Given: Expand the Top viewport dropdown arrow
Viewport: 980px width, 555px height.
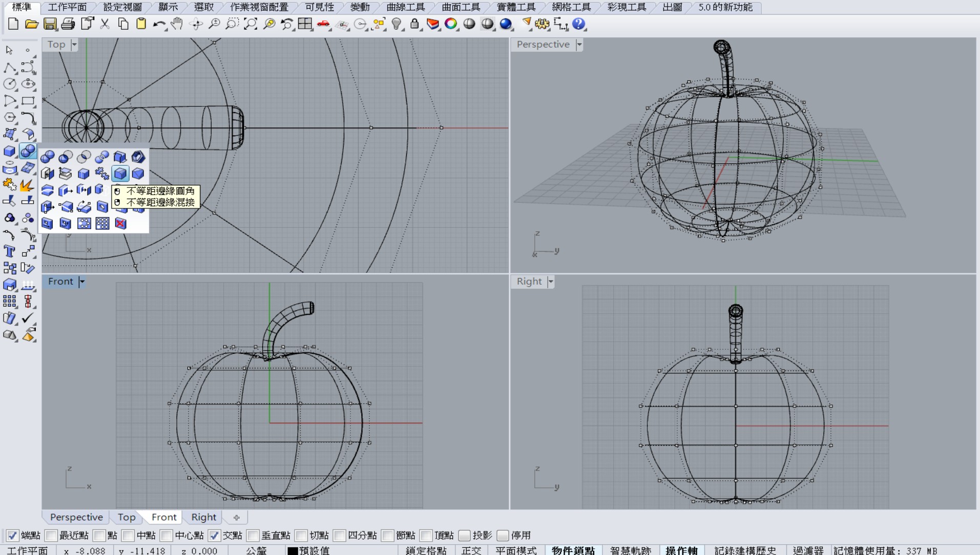Looking at the screenshot, I should pos(74,45).
